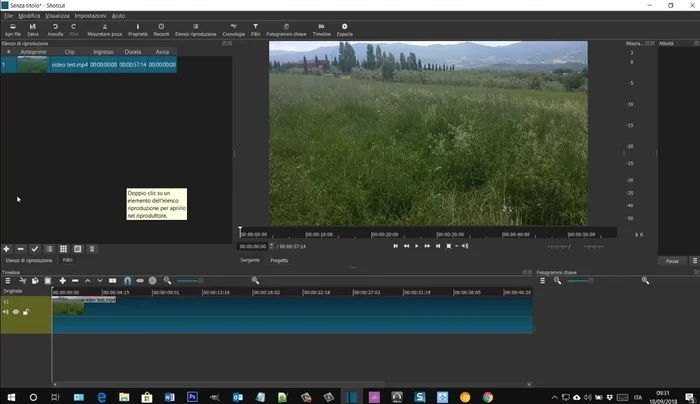Click the Pausa button in Attività
The height and width of the screenshot is (404, 700).
(x=672, y=261)
